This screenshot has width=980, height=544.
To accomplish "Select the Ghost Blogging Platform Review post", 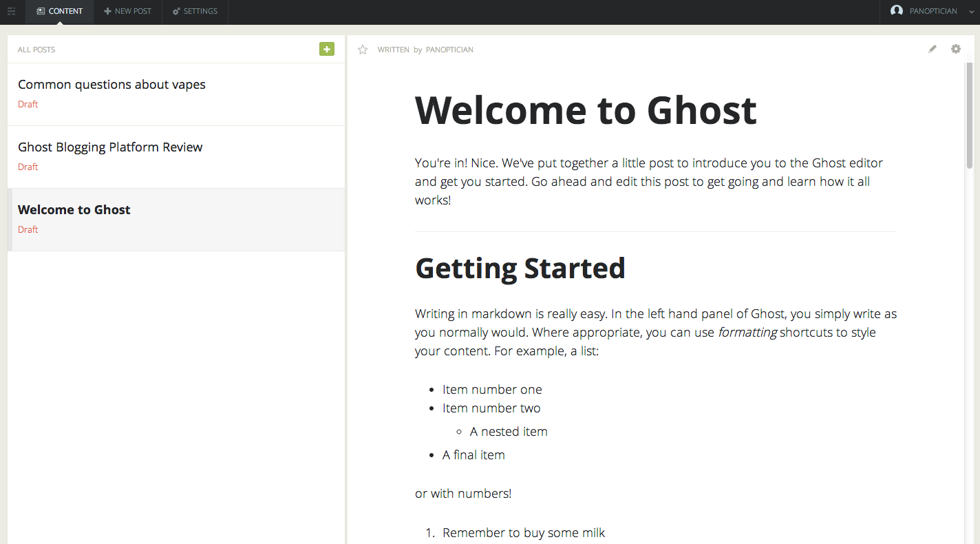I will coord(176,157).
